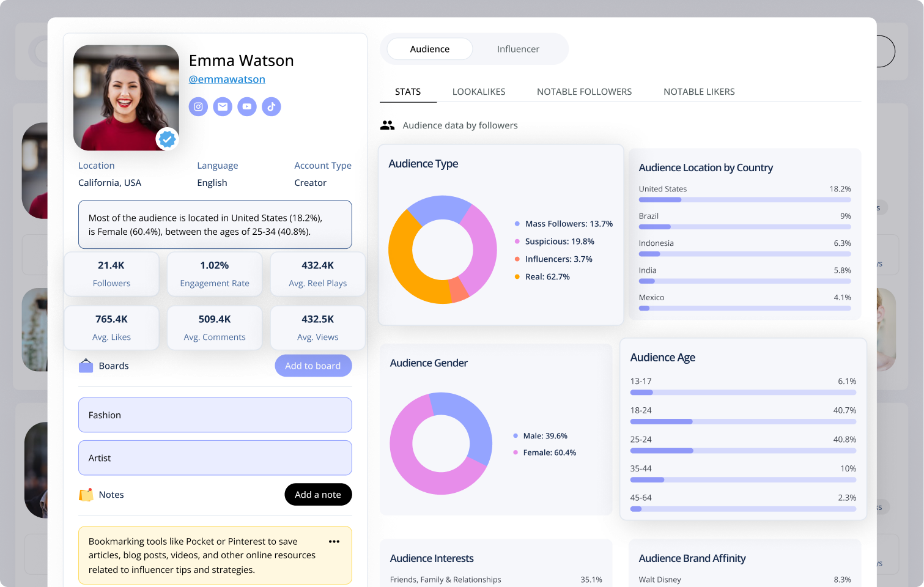Click the 'India' country label
This screenshot has height=587, width=924.
pyautogui.click(x=648, y=270)
